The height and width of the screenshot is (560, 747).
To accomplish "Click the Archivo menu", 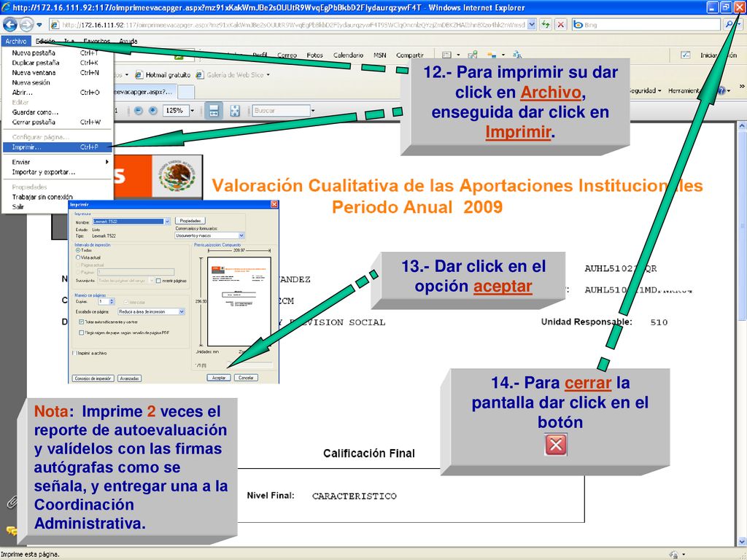I will point(16,42).
